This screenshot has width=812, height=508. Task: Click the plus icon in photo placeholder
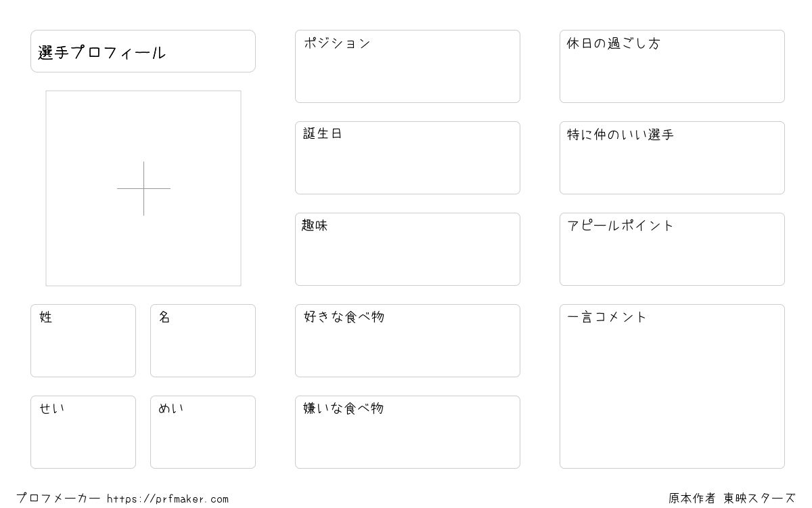click(143, 188)
